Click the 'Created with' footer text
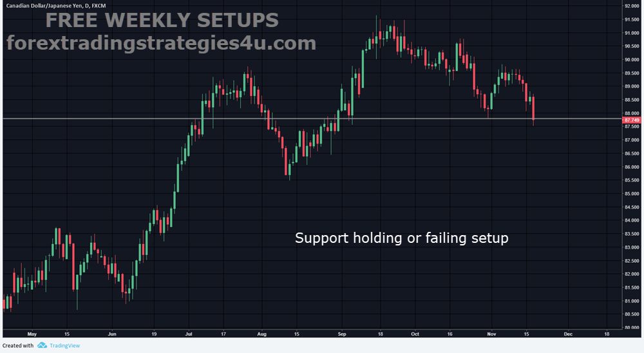This screenshot has width=644, height=353. click(x=18, y=345)
